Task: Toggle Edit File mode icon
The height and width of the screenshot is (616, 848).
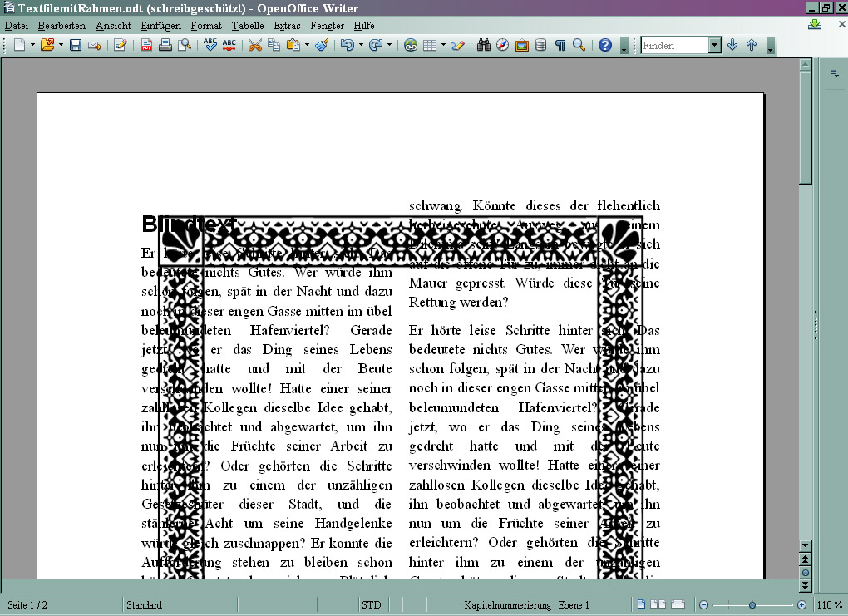Action: tap(121, 46)
